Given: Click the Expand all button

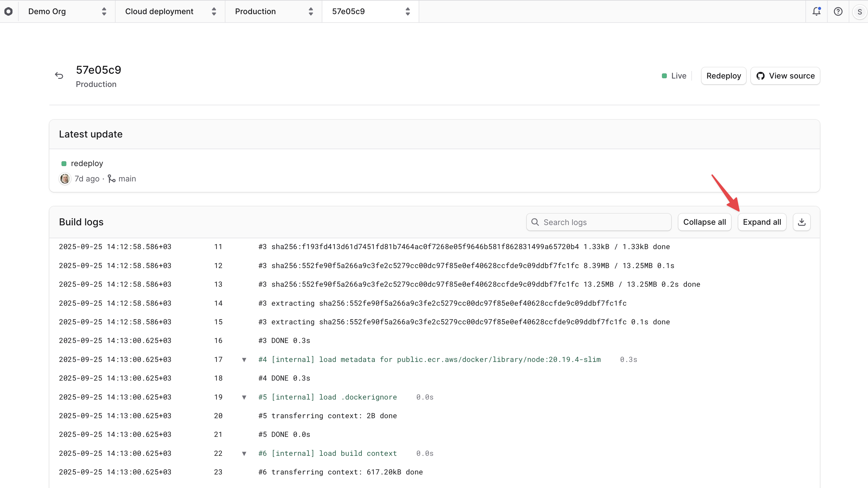Looking at the screenshot, I should (x=762, y=222).
